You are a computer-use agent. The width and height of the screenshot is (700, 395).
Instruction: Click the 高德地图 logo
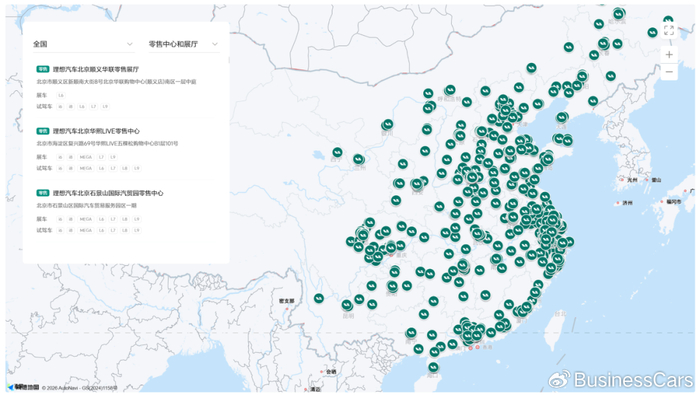[x=23, y=387]
